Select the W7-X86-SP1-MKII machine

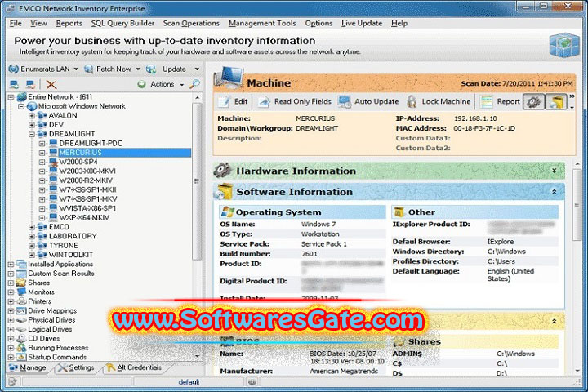coord(87,189)
